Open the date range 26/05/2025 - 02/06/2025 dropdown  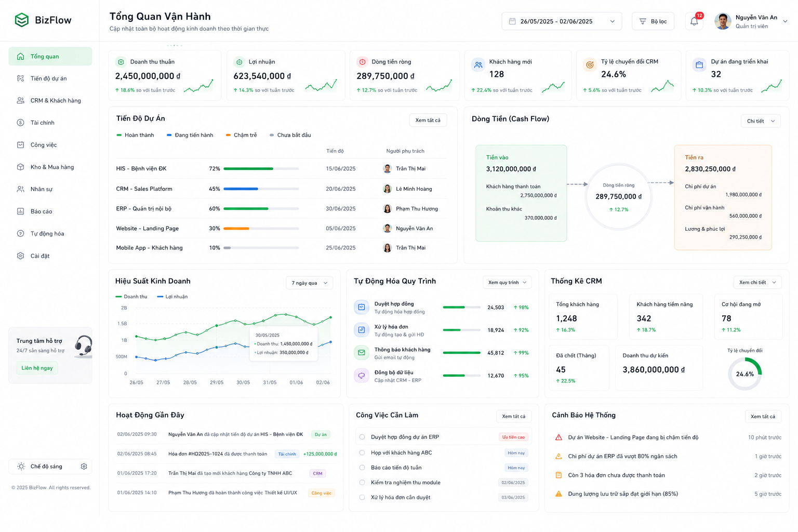click(x=562, y=21)
